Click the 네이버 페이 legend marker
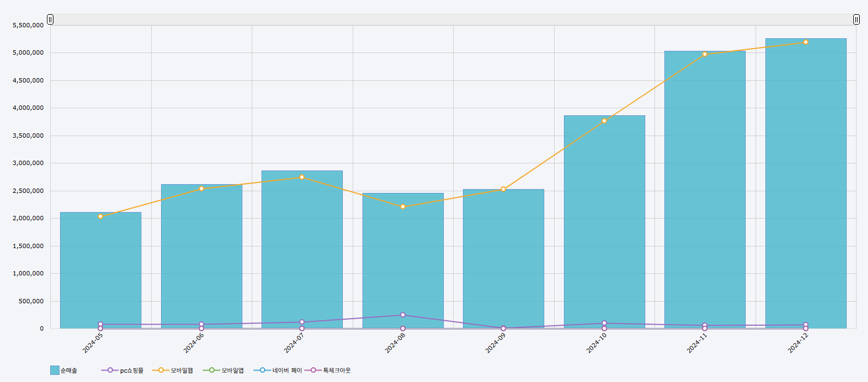 [263, 371]
